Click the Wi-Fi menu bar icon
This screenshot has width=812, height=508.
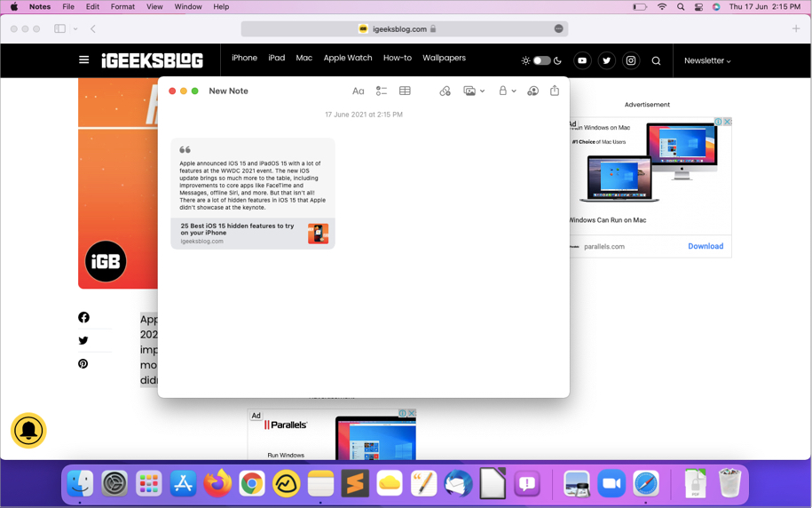pos(662,7)
